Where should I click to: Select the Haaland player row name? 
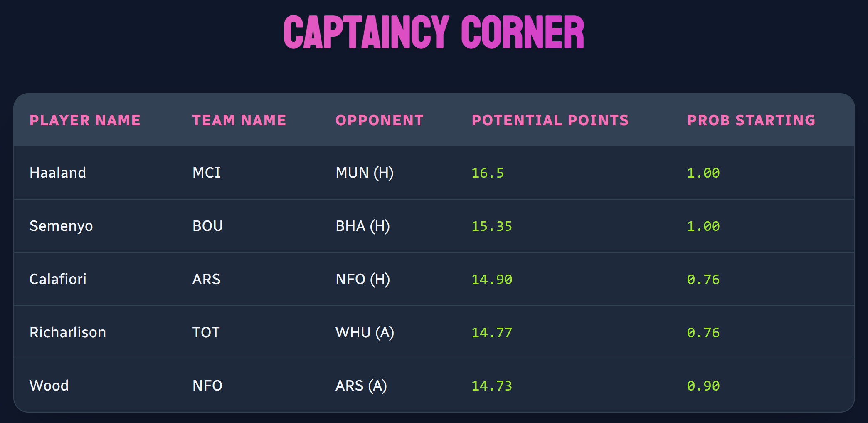58,173
